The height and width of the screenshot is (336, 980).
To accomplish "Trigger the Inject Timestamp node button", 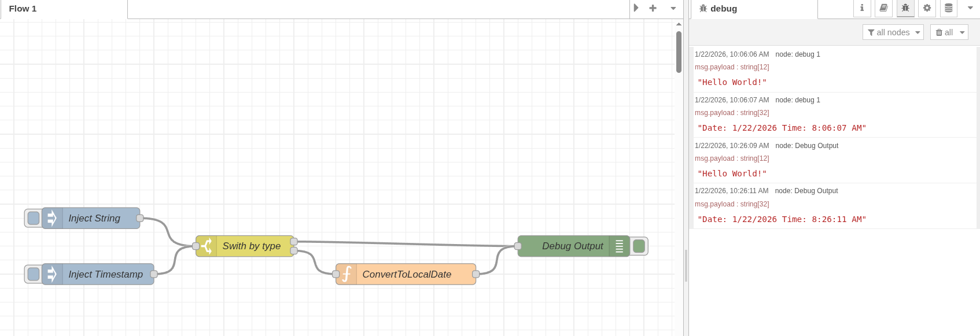I will 34,274.
